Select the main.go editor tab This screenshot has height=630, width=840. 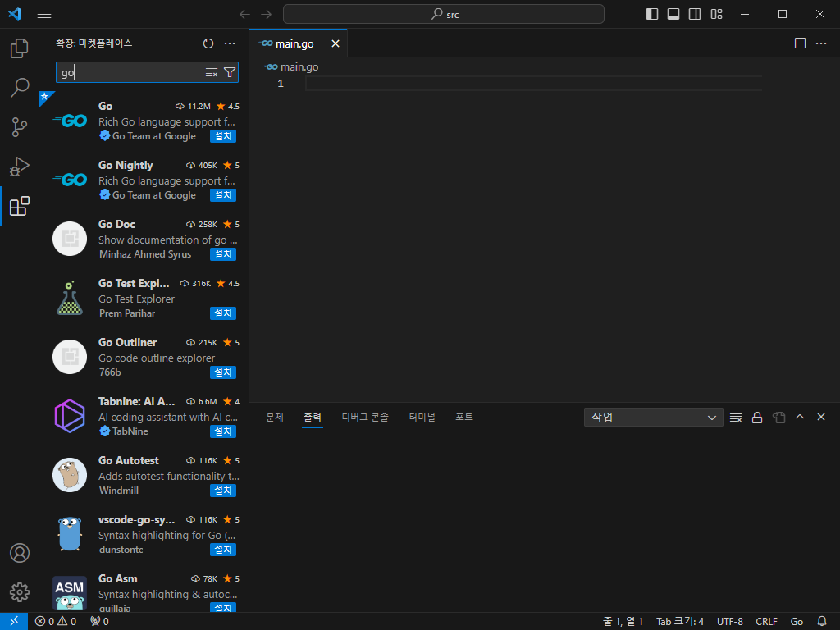pos(299,43)
